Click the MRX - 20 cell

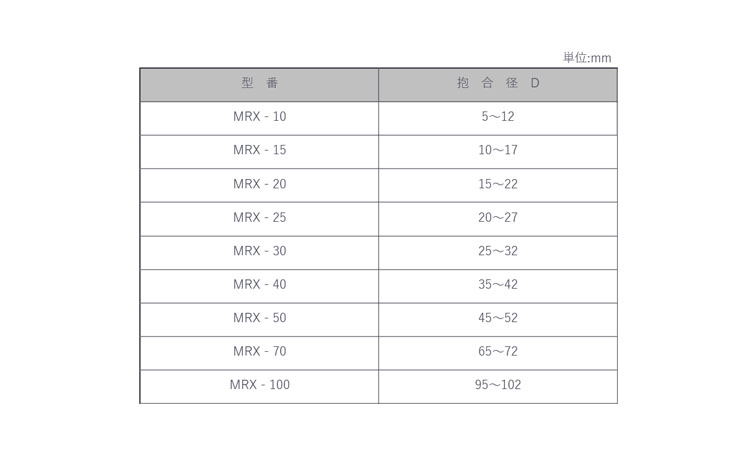coord(259,184)
